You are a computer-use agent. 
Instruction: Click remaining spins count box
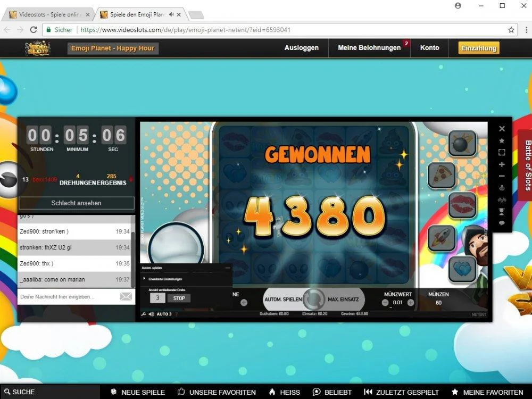(157, 298)
